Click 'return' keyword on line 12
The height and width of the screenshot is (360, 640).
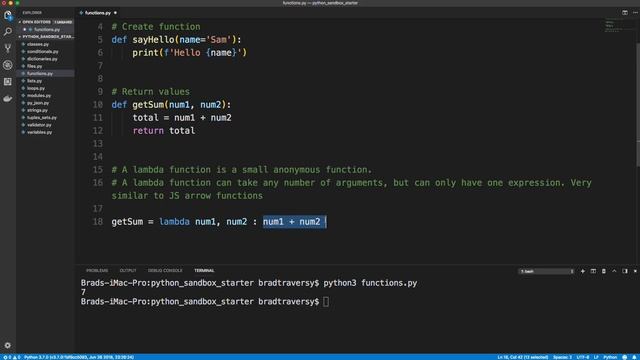point(148,131)
